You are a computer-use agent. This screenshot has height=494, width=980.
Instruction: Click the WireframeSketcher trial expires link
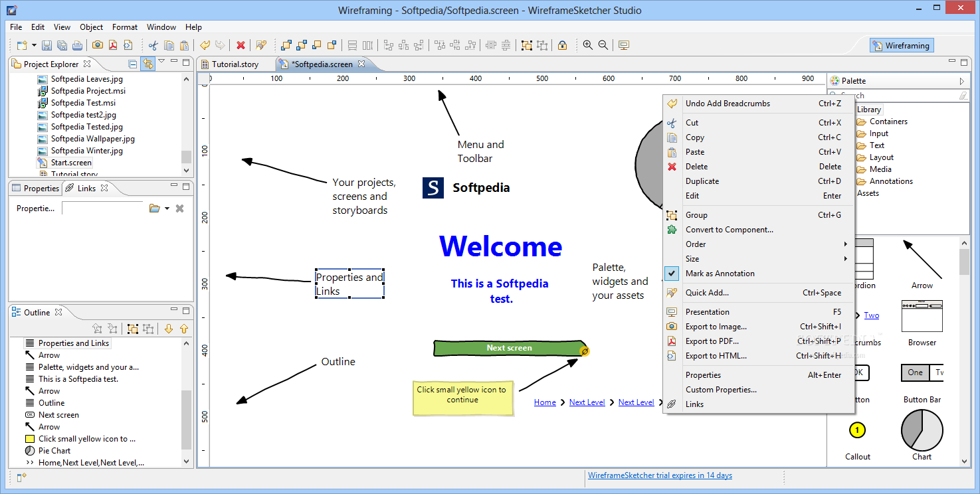[660, 475]
